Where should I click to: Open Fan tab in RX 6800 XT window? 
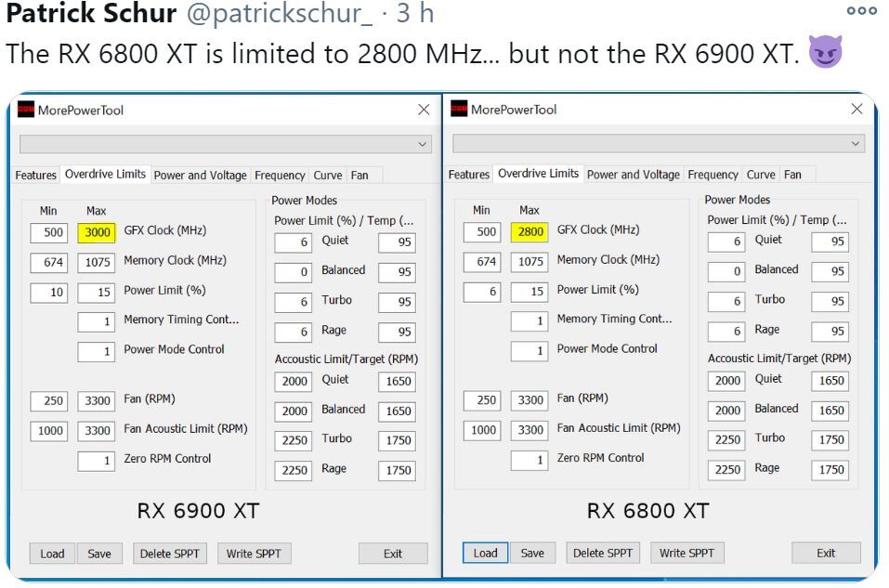tap(792, 175)
